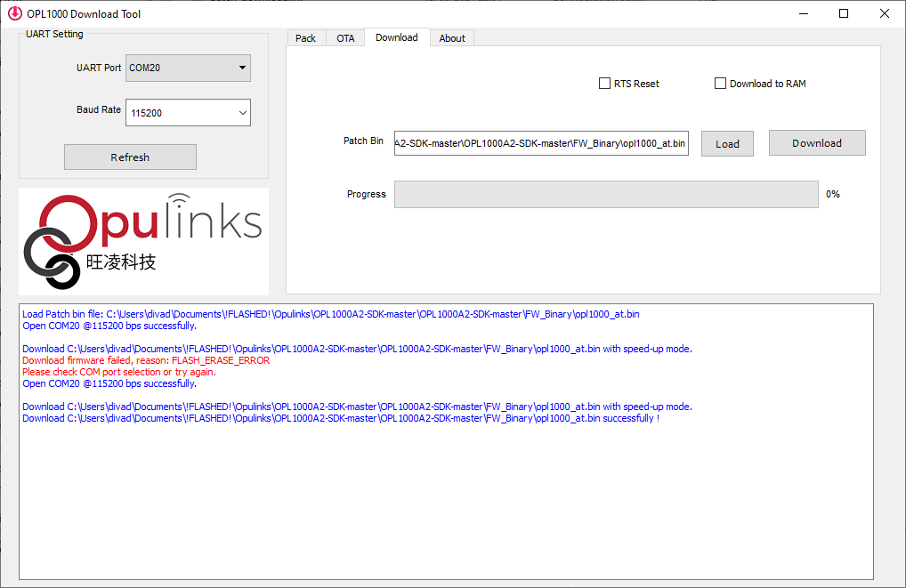The height and width of the screenshot is (588, 906).
Task: Click the 0% progress value
Action: (x=833, y=194)
